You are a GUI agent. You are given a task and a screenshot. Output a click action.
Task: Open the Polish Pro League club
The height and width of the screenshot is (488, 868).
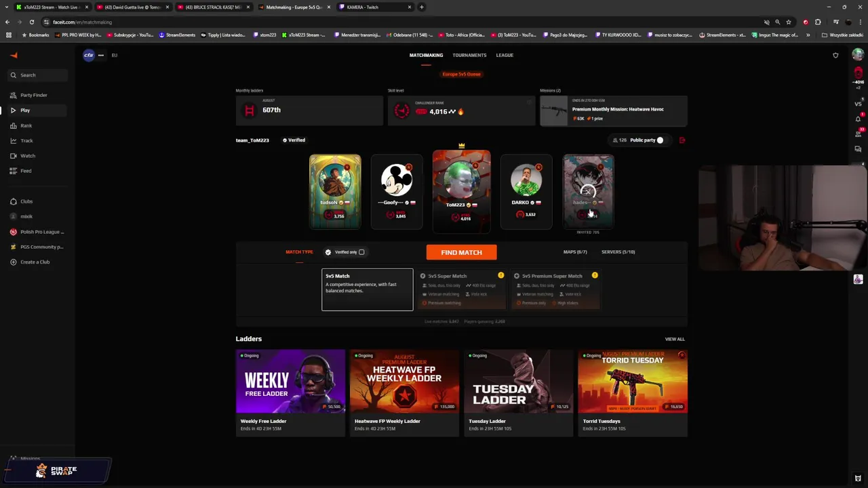(37, 232)
